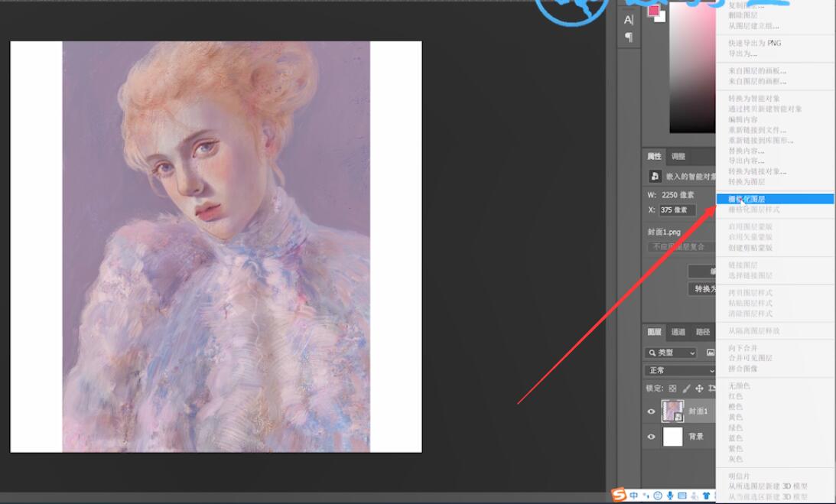
Task: Click the 封面1.png file name text
Action: [664, 232]
